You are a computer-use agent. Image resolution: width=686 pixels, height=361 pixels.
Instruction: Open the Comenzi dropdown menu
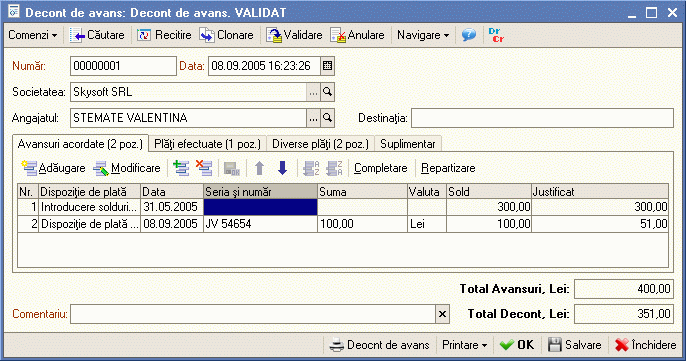click(x=33, y=35)
